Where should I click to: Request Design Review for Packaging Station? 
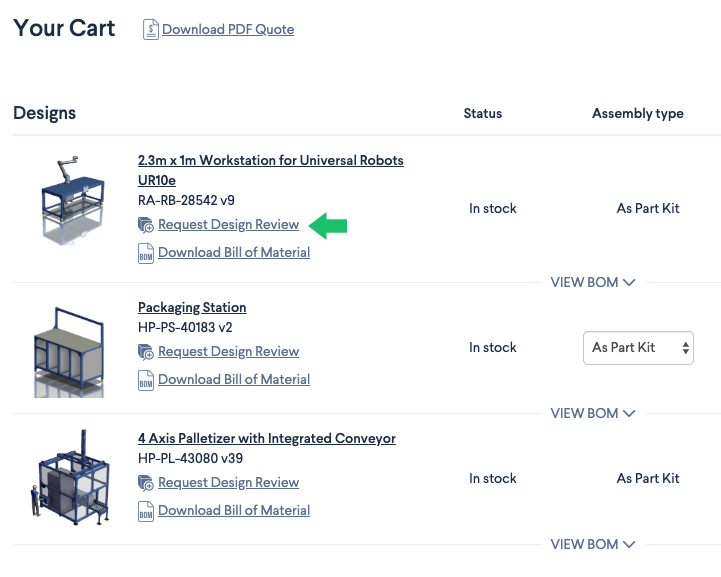[229, 351]
